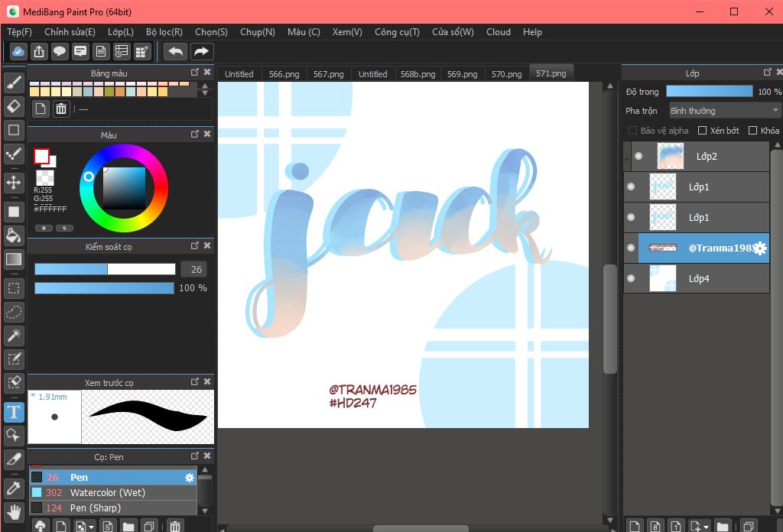This screenshot has width=783, height=532.
Task: Close the Bảng màu palette panel
Action: [x=206, y=72]
